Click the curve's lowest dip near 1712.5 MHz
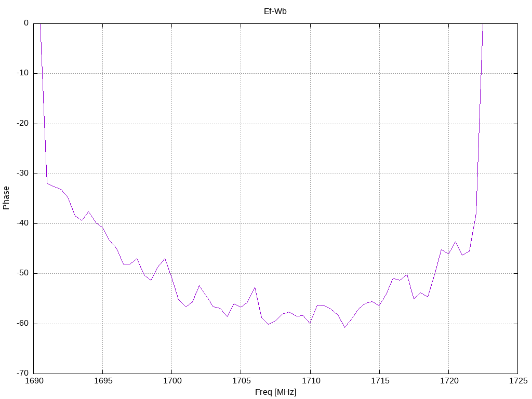The height and width of the screenshot is (399, 532). tap(345, 327)
